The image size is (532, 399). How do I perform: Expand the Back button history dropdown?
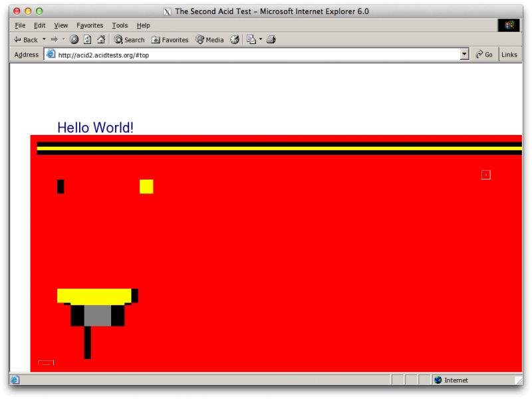coord(44,40)
